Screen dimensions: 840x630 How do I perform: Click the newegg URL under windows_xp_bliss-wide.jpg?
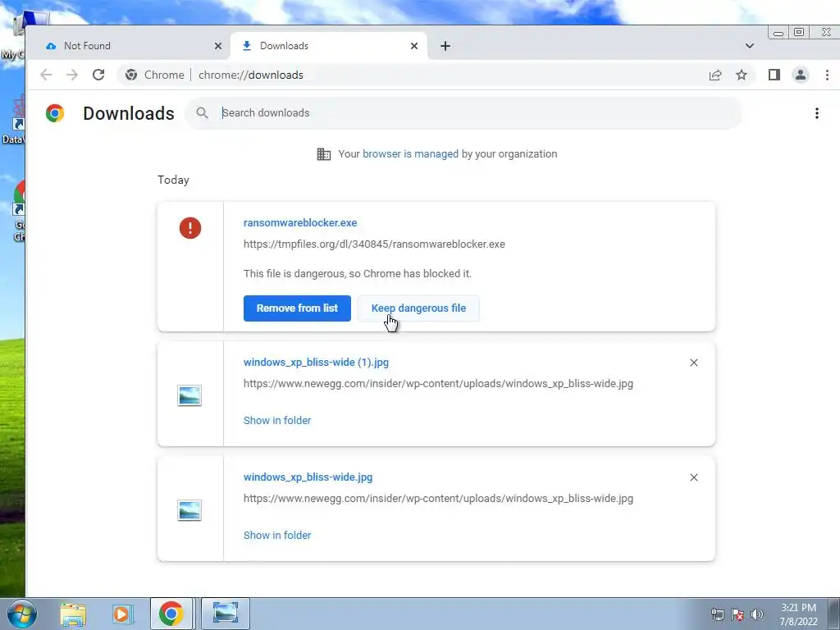(438, 498)
